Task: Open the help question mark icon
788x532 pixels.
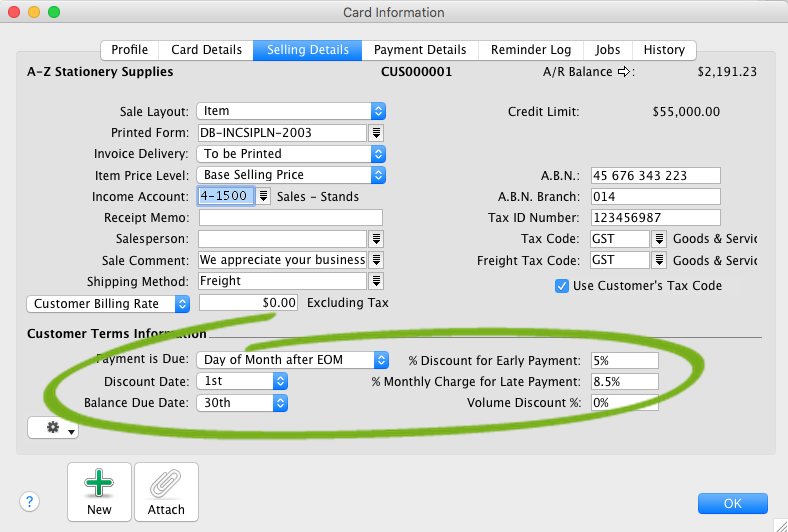Action: pos(29,502)
